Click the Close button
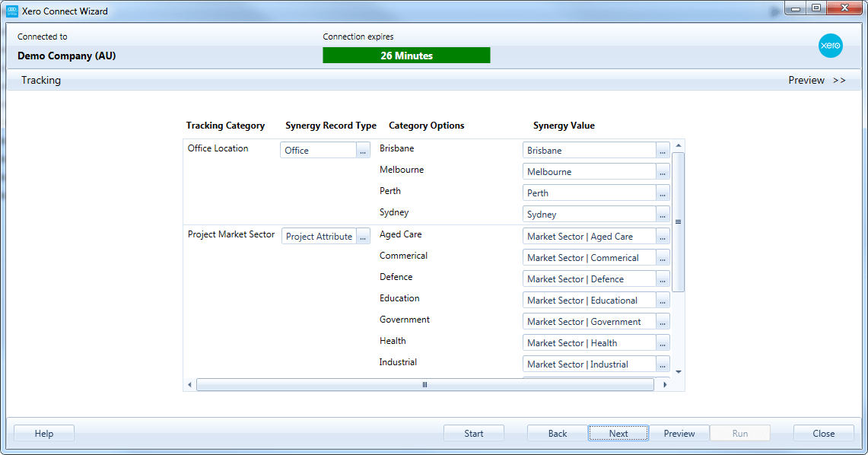The width and height of the screenshot is (868, 455). (x=823, y=432)
